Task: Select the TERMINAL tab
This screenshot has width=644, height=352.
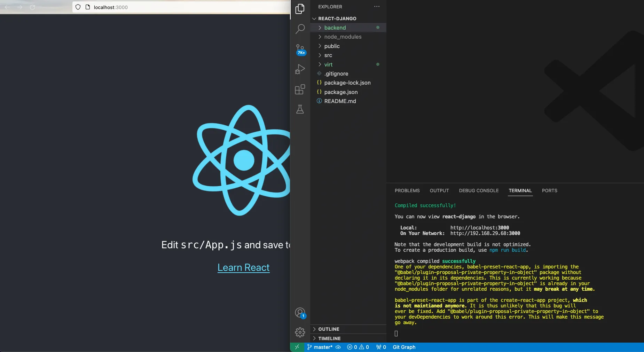Action: click(520, 190)
